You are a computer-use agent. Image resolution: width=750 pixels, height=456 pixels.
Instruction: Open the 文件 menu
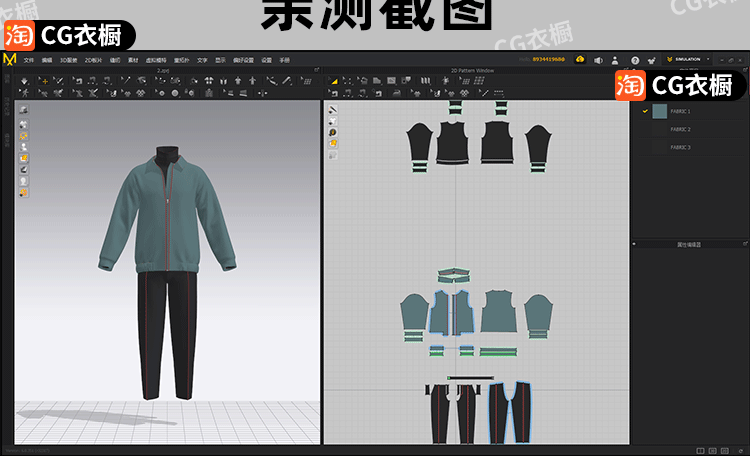[x=28, y=61]
